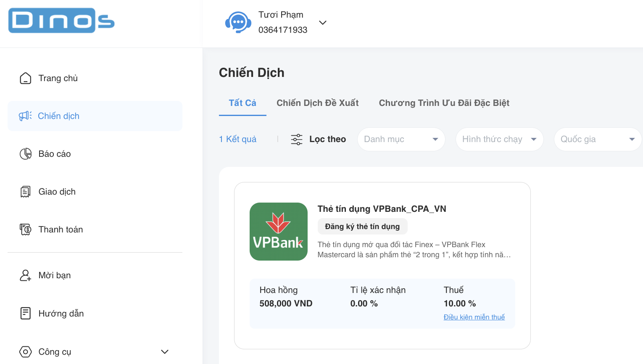Expand the Công cụ sidebar section

(165, 352)
